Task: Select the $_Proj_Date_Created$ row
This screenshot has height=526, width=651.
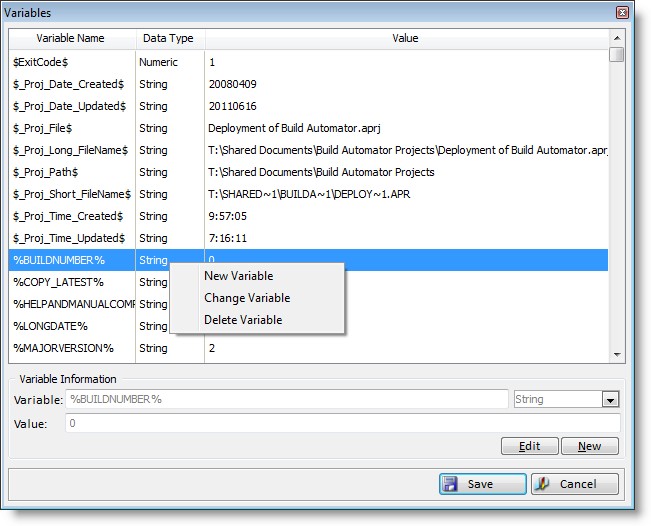Action: (308, 84)
